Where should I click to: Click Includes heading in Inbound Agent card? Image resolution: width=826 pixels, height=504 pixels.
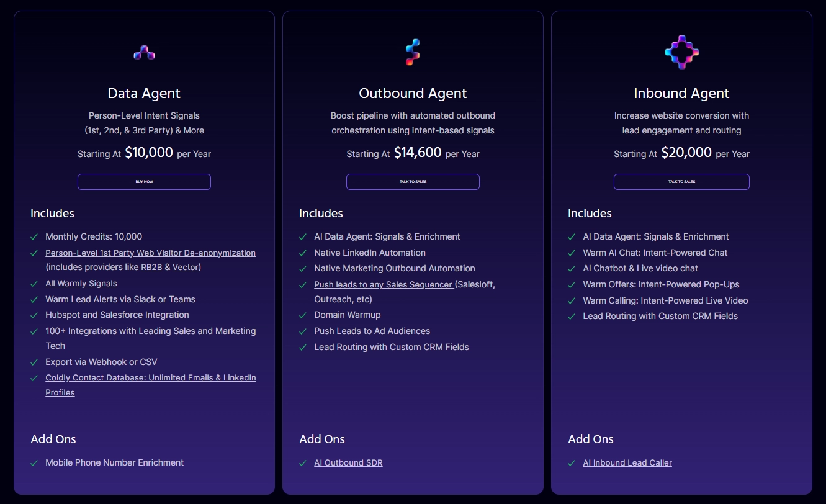(x=590, y=213)
